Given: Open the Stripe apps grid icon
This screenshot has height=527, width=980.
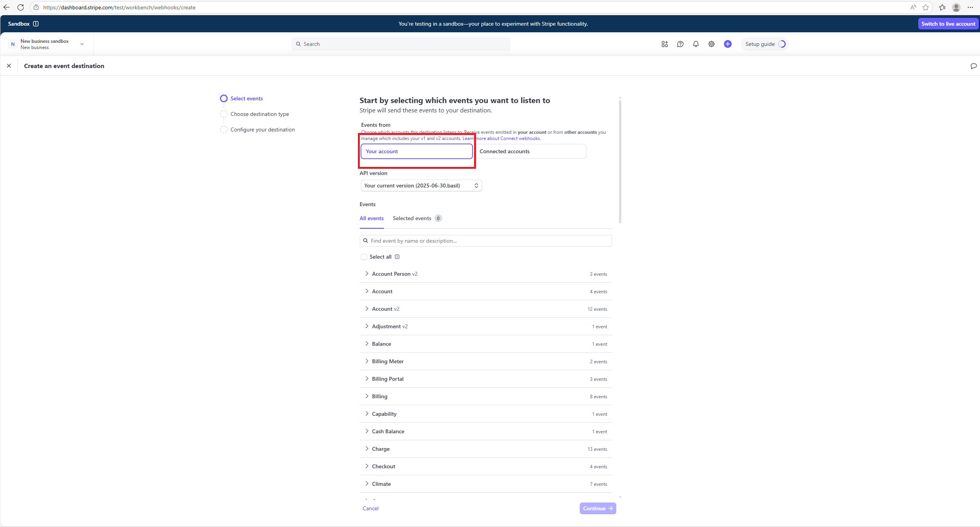Looking at the screenshot, I should [x=664, y=44].
